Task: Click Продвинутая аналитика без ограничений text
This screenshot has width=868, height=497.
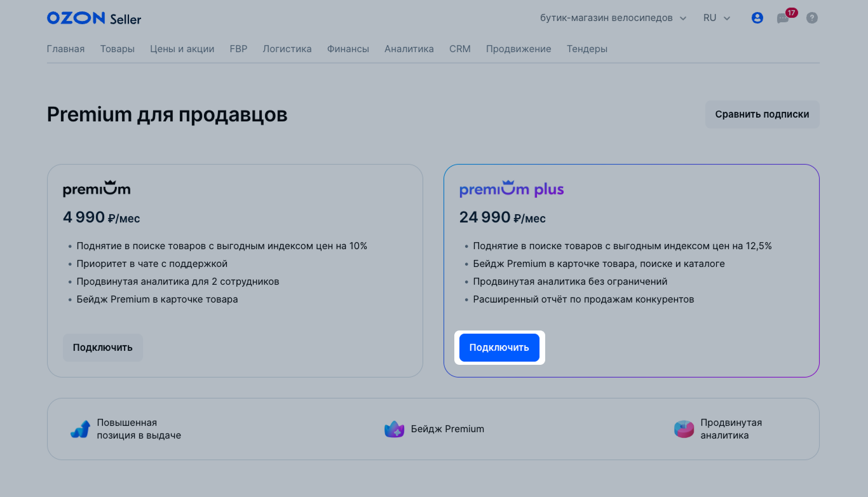Action: 570,282
